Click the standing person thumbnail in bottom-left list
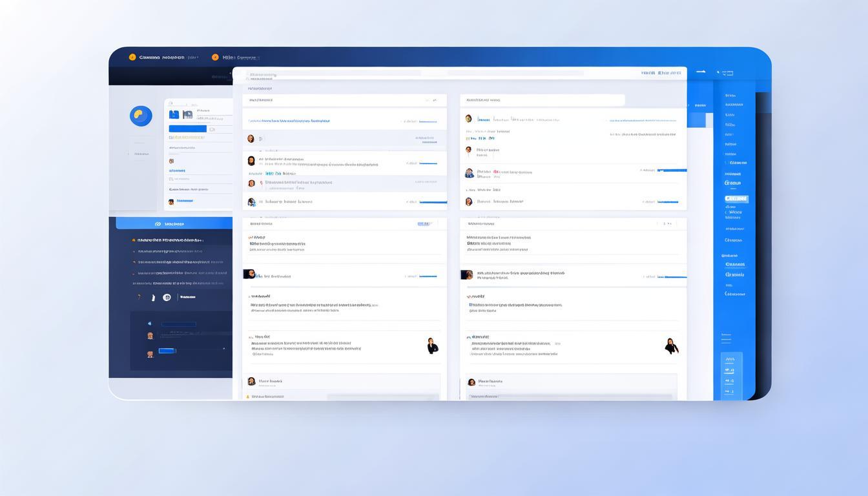868x496 pixels. coord(432,346)
